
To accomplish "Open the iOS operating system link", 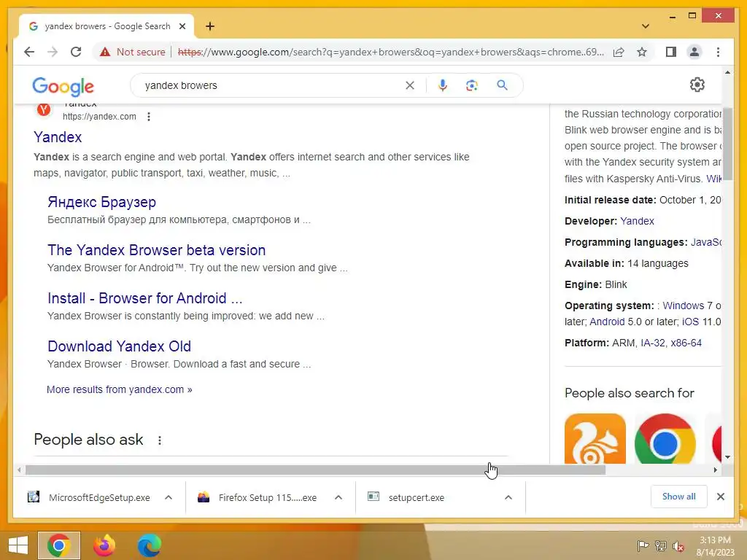I will (x=690, y=322).
